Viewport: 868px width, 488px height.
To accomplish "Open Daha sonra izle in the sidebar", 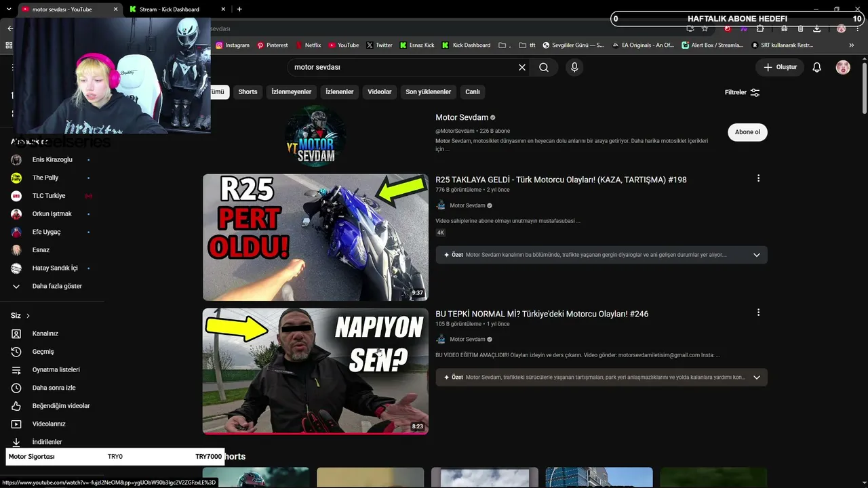I will click(52, 388).
